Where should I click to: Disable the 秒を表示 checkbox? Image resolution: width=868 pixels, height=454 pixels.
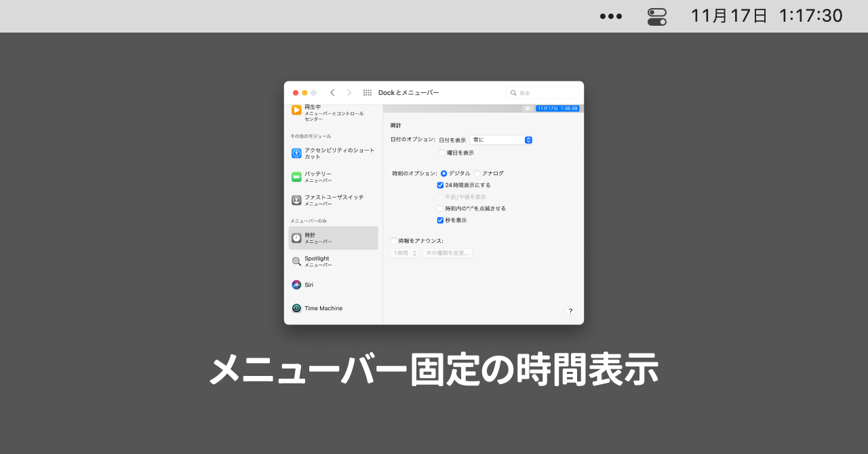pyautogui.click(x=440, y=220)
